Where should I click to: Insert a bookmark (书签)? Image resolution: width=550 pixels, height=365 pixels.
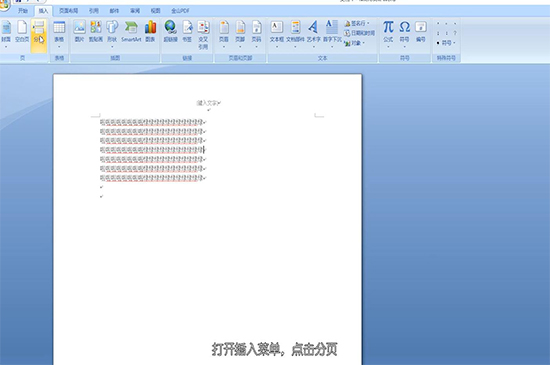pos(187,32)
